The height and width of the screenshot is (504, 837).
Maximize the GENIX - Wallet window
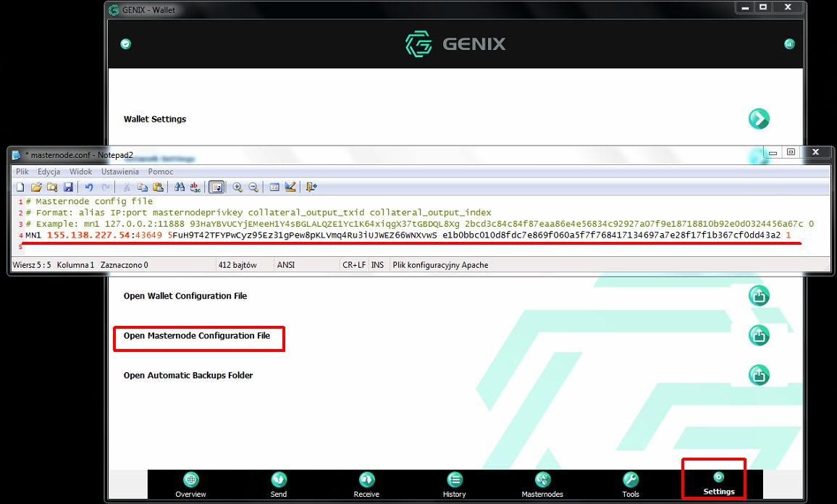pos(763,7)
